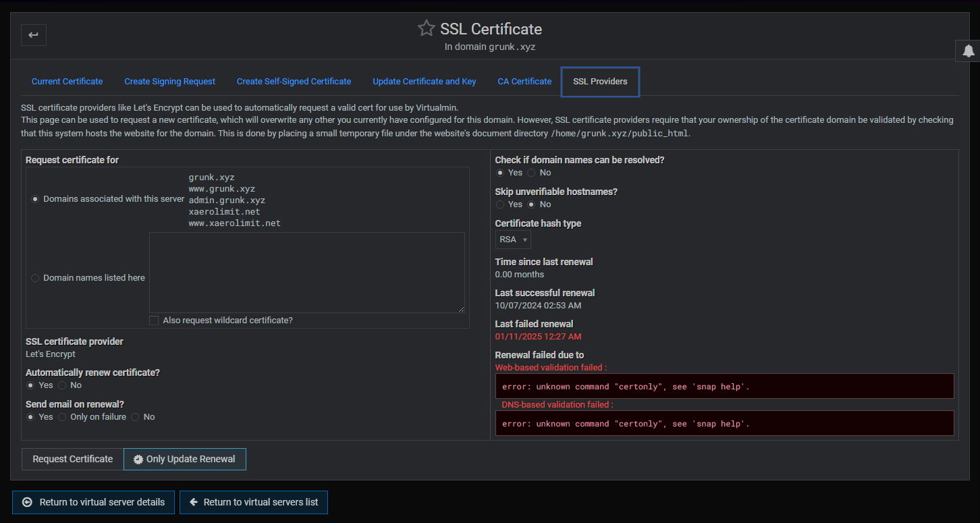The width and height of the screenshot is (980, 523).
Task: Click the Request Certificate button
Action: (73, 459)
